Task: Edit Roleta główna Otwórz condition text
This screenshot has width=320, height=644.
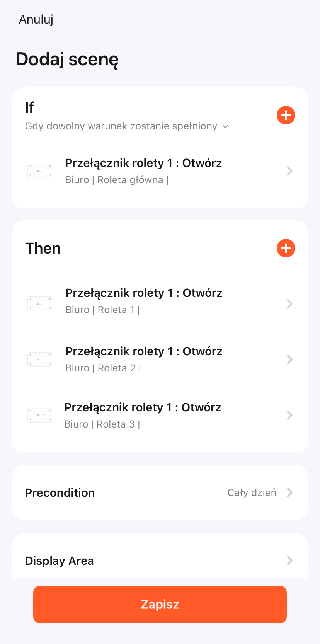Action: coord(143,163)
